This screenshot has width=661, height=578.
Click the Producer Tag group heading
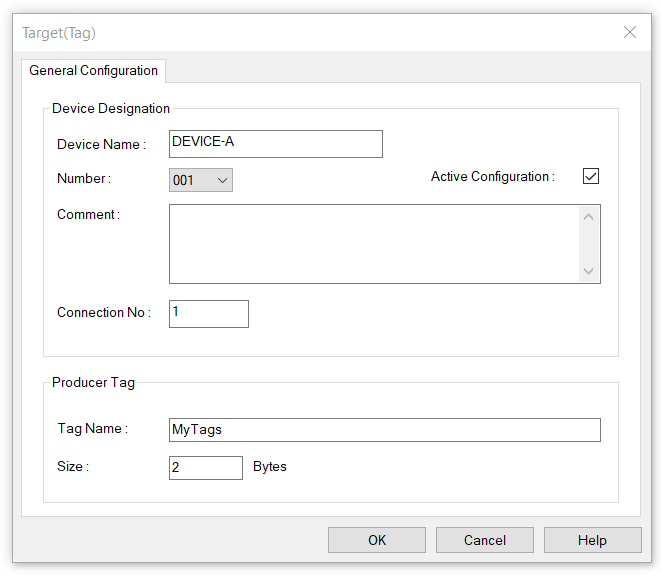pyautogui.click(x=93, y=382)
